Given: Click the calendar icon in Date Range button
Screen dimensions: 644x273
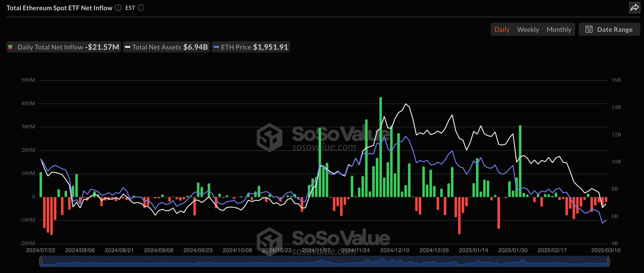Looking at the screenshot, I should click(589, 29).
